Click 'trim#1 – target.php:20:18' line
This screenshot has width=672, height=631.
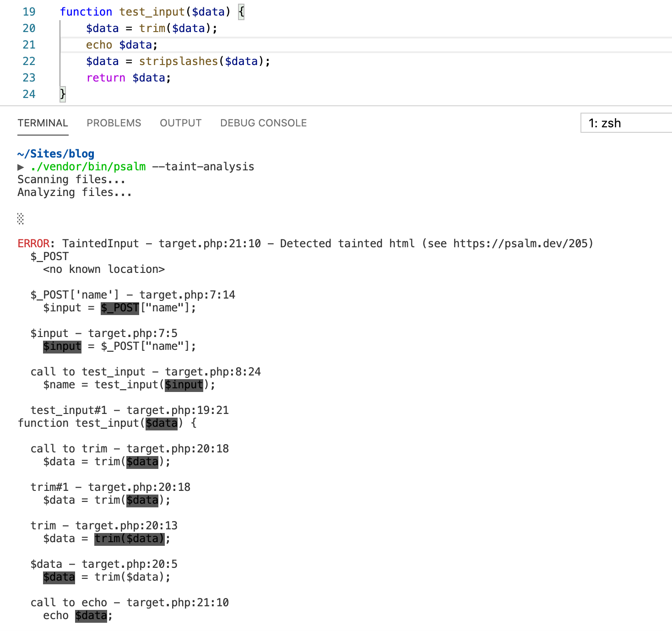coord(110,487)
